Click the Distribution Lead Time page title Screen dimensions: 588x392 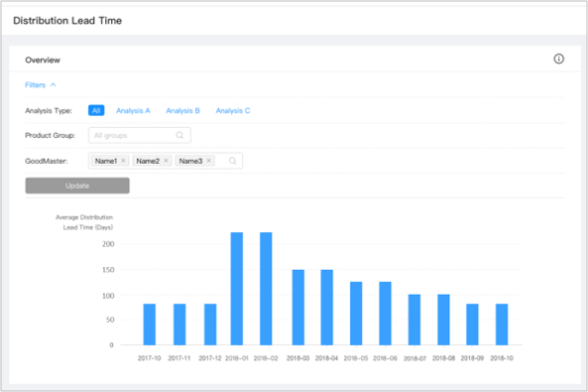[x=67, y=21]
